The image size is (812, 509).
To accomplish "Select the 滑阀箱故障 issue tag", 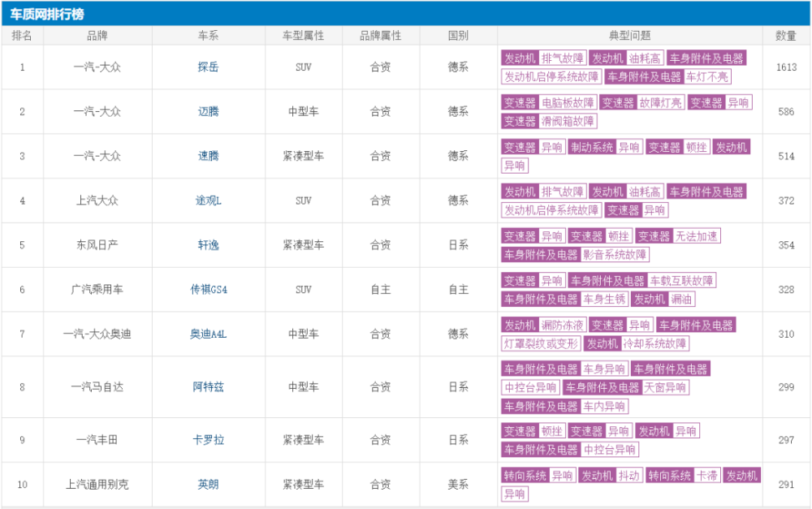I will tap(568, 121).
